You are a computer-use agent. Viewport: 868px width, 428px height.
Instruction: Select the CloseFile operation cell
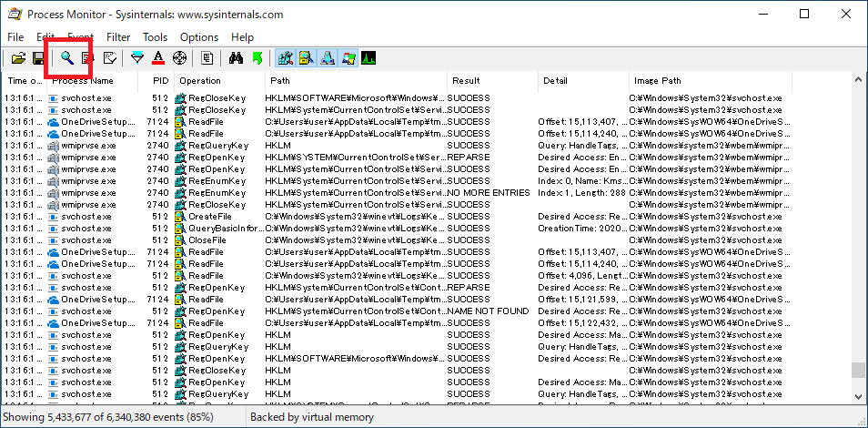[x=207, y=240]
